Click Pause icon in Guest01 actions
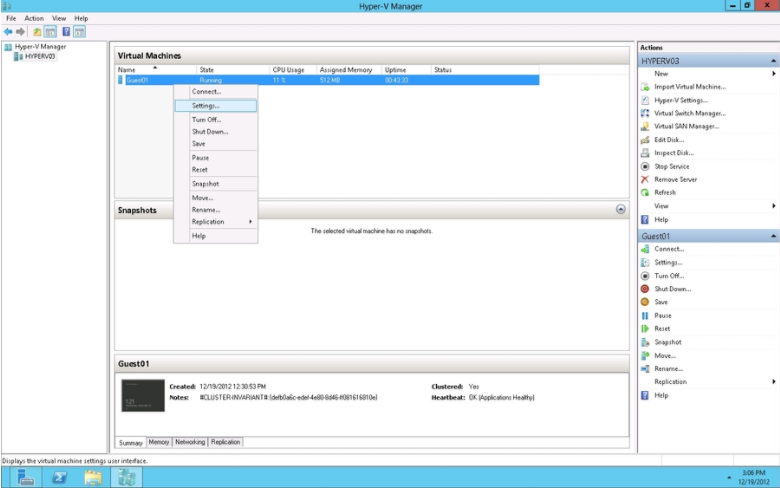The height and width of the screenshot is (488, 780). point(645,316)
